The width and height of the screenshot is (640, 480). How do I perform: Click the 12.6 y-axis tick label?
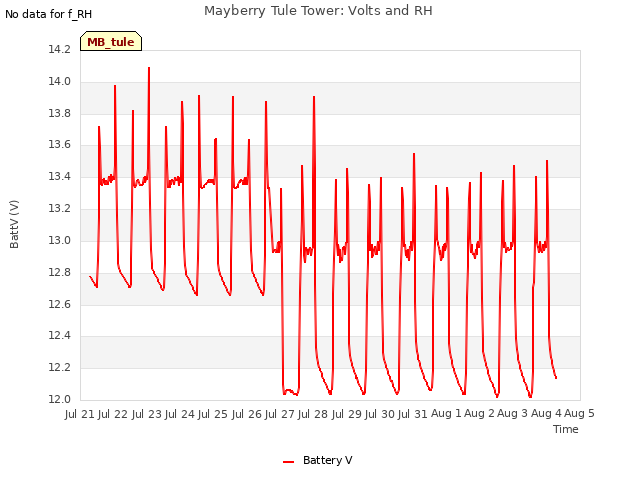click(59, 304)
